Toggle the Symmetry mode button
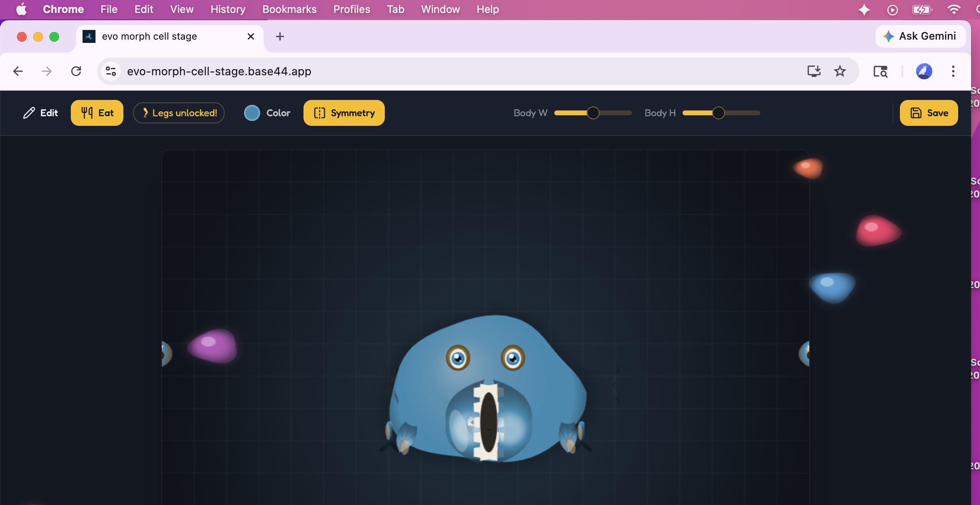This screenshot has width=980, height=505. tap(344, 113)
